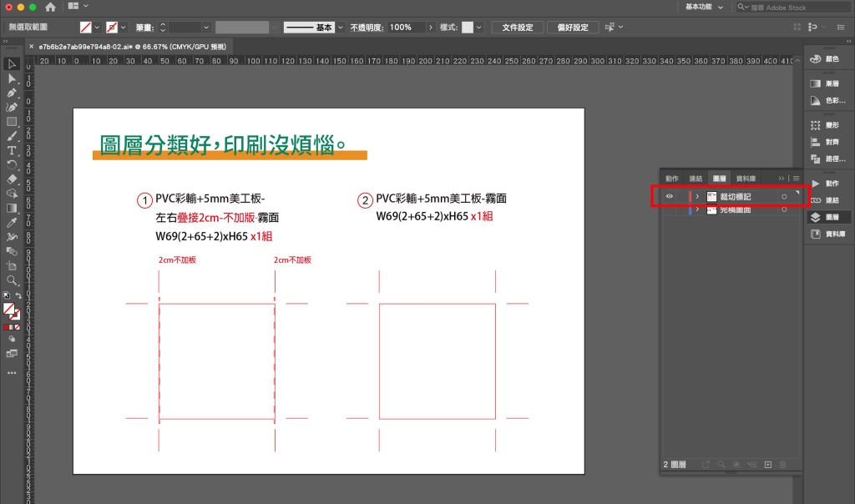Click the 文件設定 button
855x504 pixels.
518,28
